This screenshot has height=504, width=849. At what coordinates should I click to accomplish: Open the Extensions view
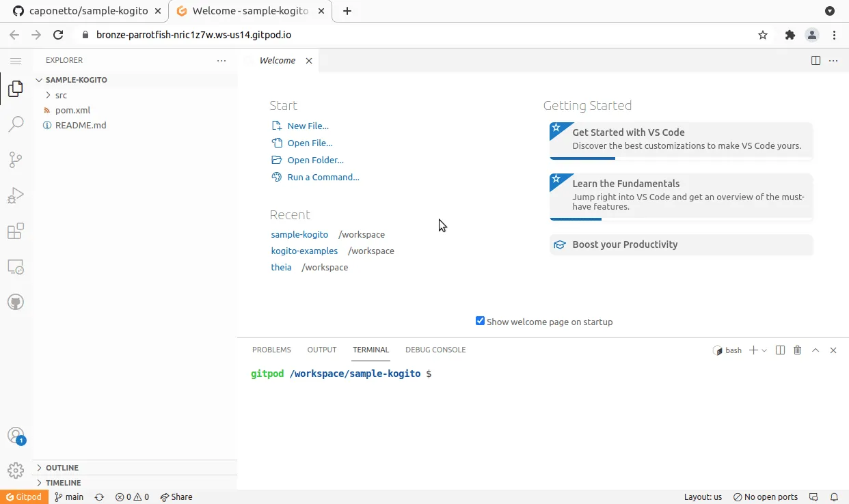16,231
